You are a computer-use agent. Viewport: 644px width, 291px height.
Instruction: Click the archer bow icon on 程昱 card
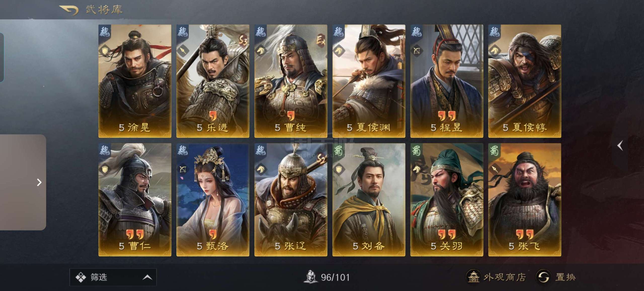[x=417, y=51]
